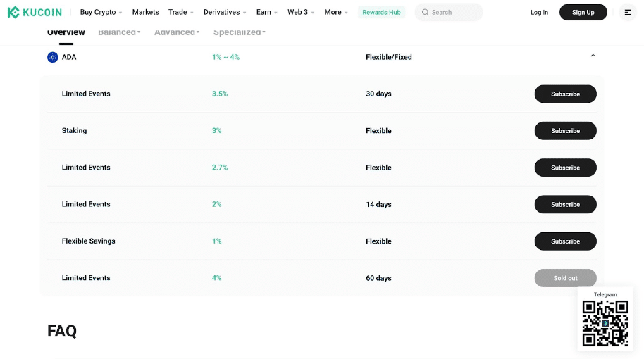
Task: Click the Sign Up button
Action: 583,12
